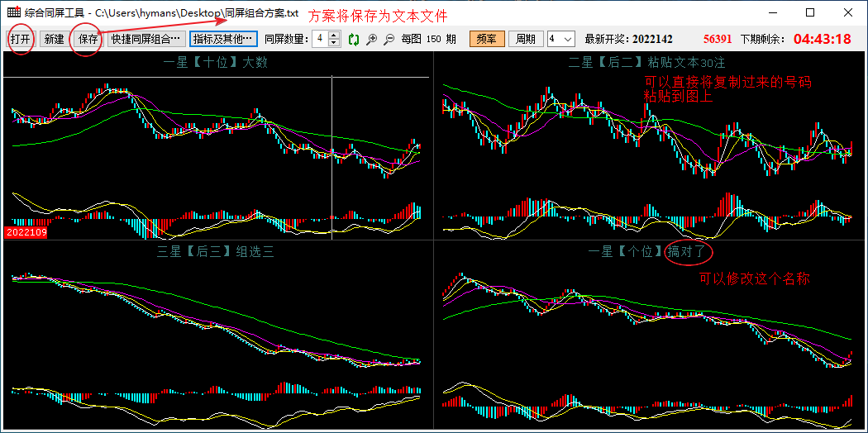Click into the 同屏数量 number field
The width and height of the screenshot is (868, 433).
coord(320,39)
